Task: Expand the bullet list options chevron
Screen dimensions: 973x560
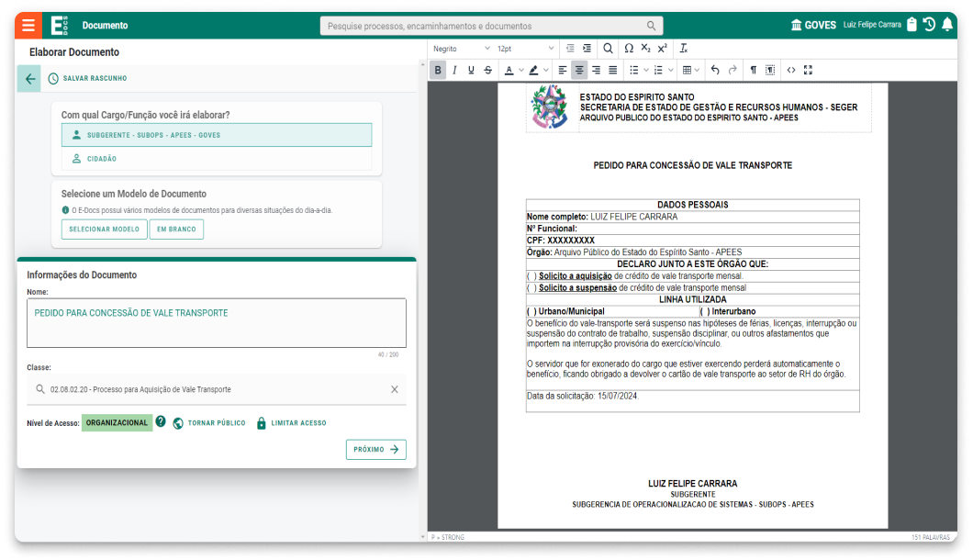Action: coord(645,70)
